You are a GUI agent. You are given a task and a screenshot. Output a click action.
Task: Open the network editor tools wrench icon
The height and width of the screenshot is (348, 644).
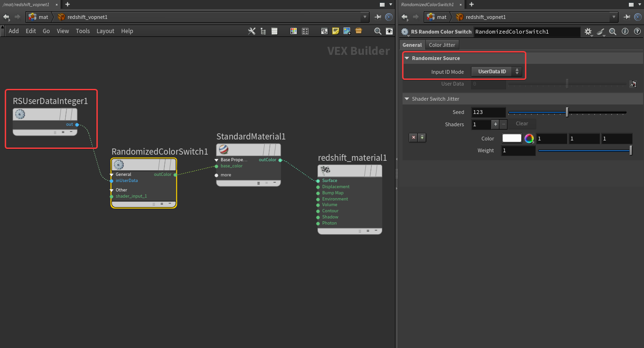[x=252, y=31]
